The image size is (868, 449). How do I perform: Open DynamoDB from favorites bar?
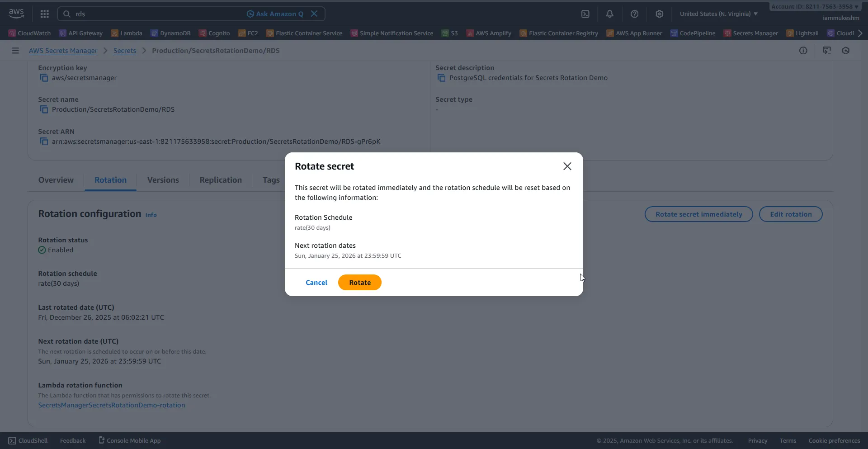pyautogui.click(x=170, y=33)
